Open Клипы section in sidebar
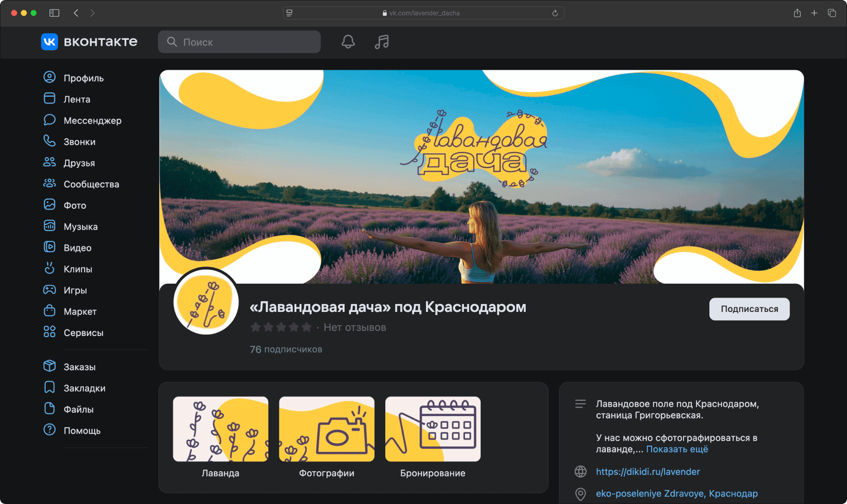 click(x=78, y=269)
